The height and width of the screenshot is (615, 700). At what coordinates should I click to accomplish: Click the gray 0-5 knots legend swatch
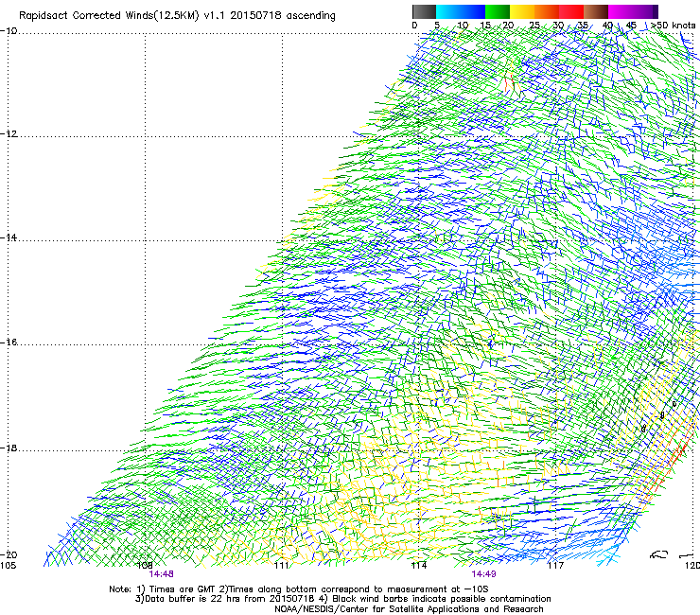424,11
